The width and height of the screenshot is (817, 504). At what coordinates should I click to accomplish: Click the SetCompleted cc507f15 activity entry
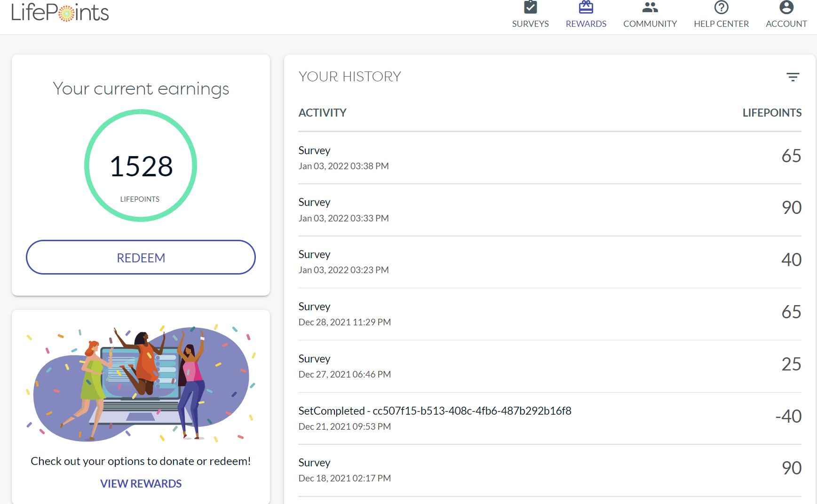point(550,418)
